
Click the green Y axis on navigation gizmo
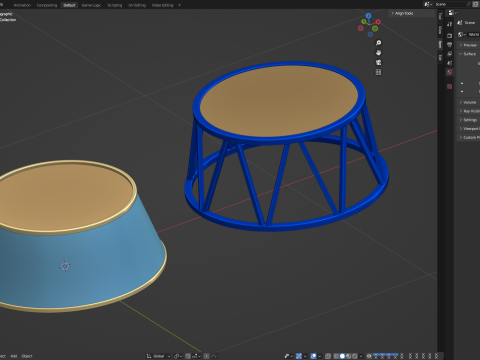pyautogui.click(x=364, y=22)
